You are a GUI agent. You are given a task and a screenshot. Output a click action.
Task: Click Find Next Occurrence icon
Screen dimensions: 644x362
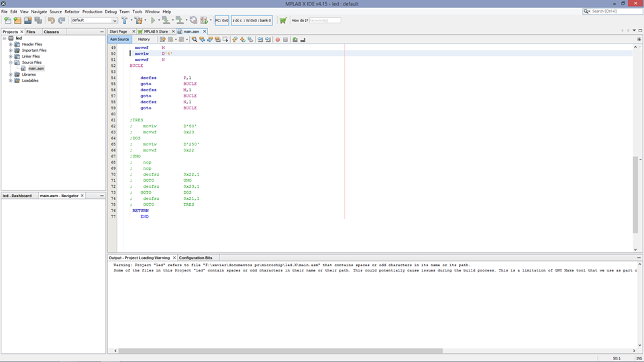[x=210, y=40]
